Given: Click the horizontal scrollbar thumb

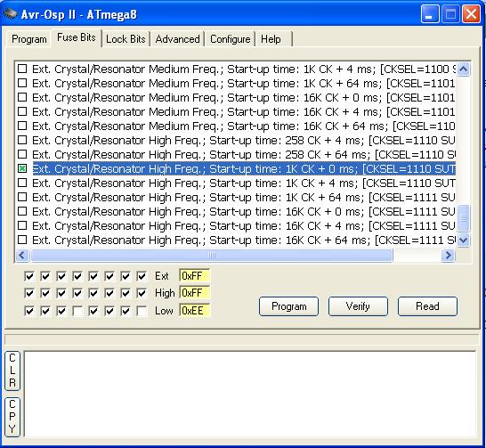Looking at the screenshot, I should tap(212, 256).
